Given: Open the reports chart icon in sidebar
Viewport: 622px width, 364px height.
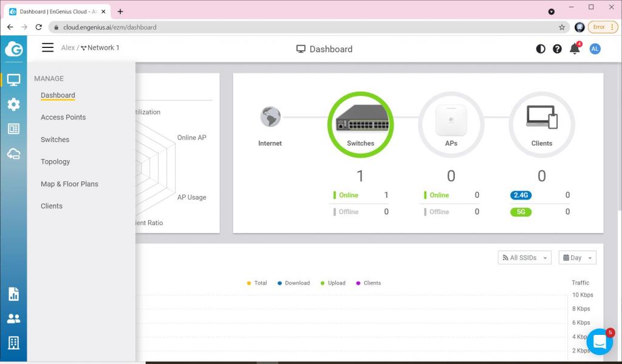Looking at the screenshot, I should (13, 294).
